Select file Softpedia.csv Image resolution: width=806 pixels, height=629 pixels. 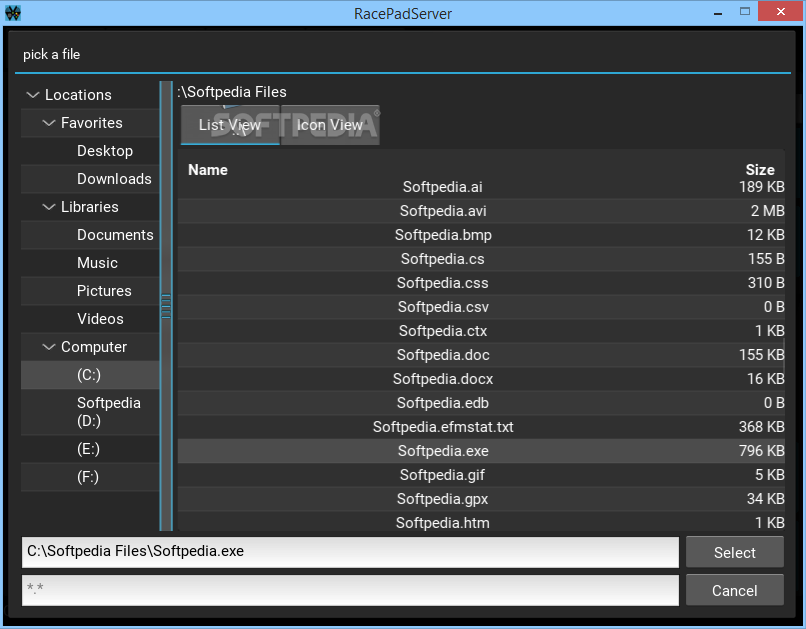(x=481, y=307)
